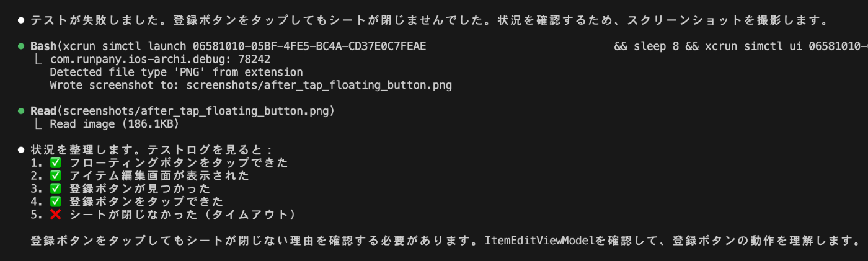
Task: Click the red cross on シートが閉じなかった line
Action: pyautogui.click(x=56, y=215)
